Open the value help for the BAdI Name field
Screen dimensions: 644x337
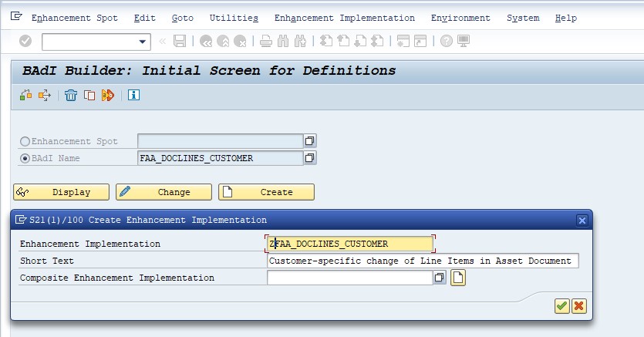(310, 158)
